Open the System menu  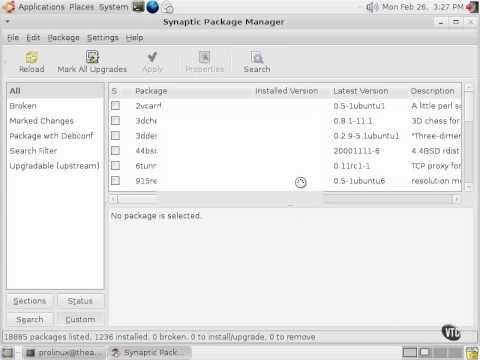[113, 7]
